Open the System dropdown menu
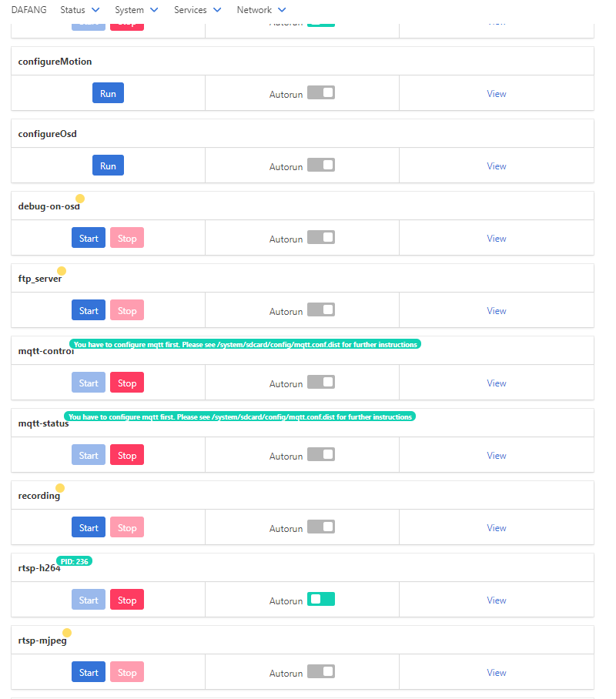 coord(136,10)
